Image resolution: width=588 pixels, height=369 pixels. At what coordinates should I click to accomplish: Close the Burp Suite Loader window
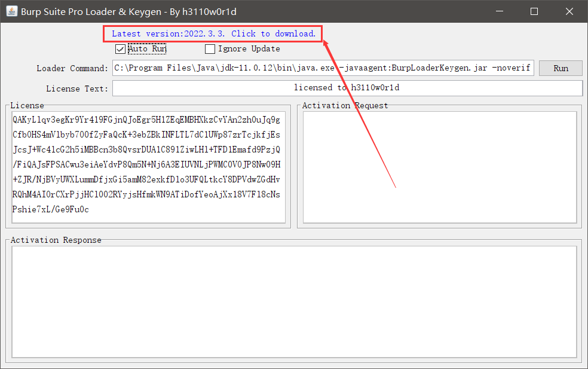pyautogui.click(x=569, y=11)
